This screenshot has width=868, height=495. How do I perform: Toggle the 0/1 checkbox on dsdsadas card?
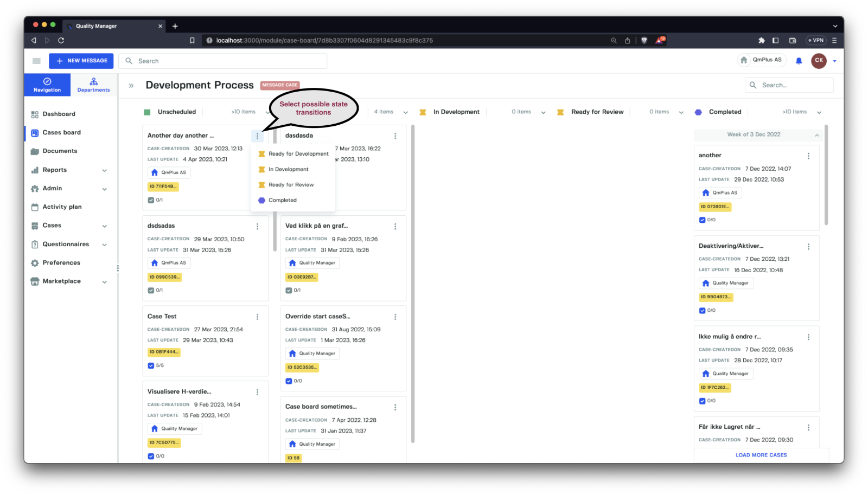pos(151,290)
